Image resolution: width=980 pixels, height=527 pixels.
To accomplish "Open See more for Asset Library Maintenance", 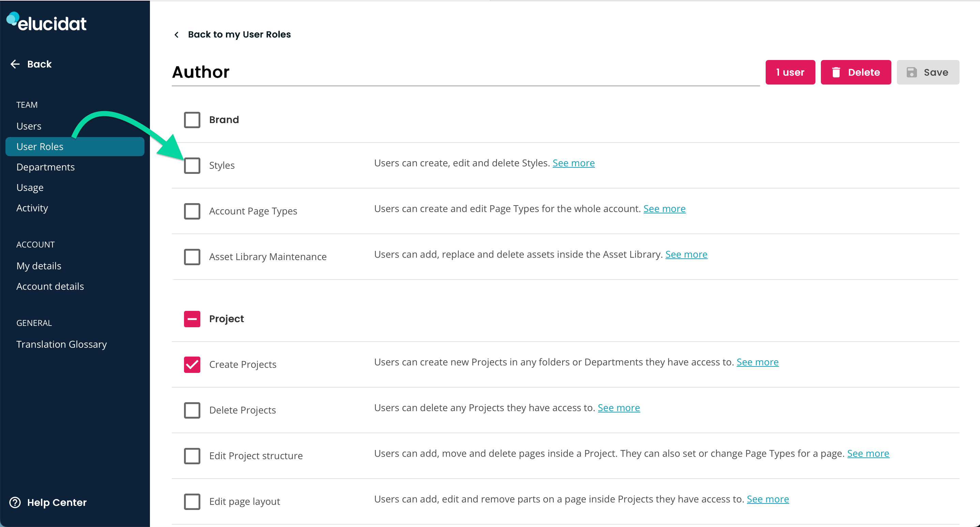I will 686,254.
